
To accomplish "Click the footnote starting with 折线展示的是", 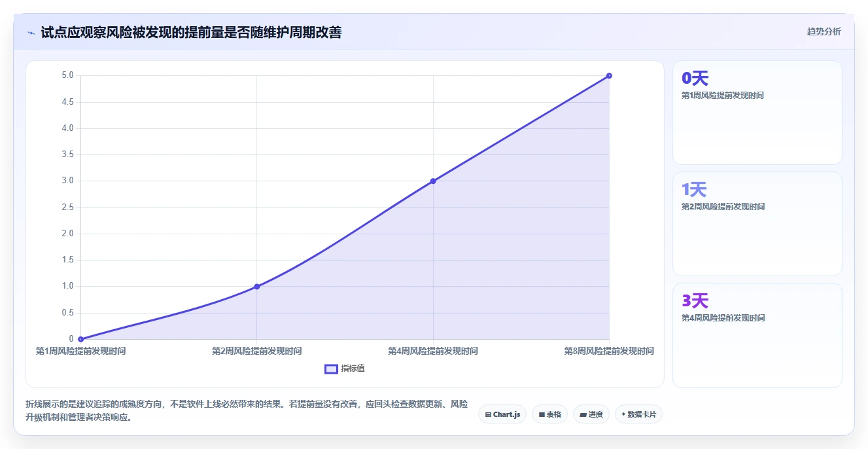I will tap(247, 411).
